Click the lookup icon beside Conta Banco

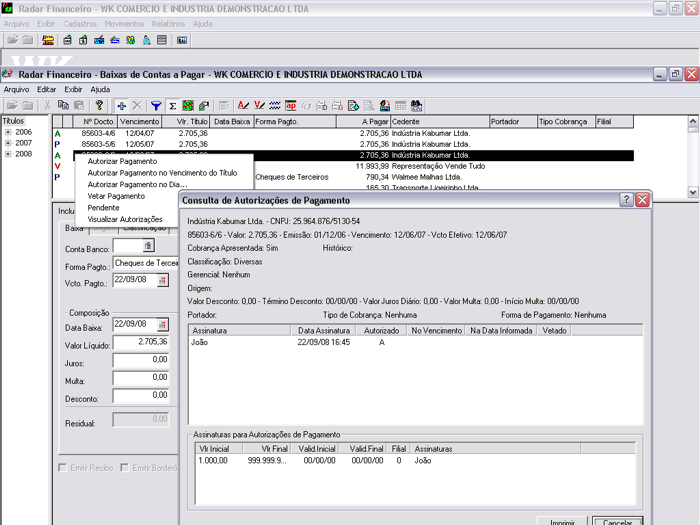point(148,246)
